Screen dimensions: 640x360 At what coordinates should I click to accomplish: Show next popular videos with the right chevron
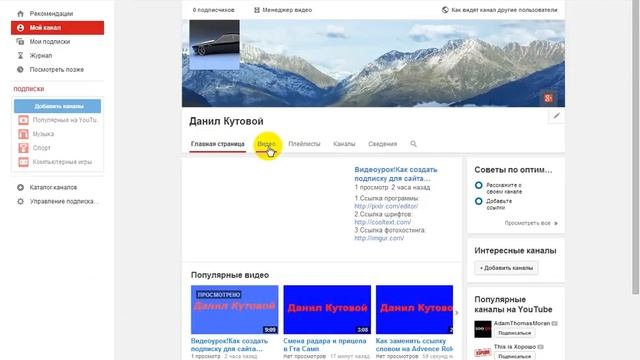[457, 313]
